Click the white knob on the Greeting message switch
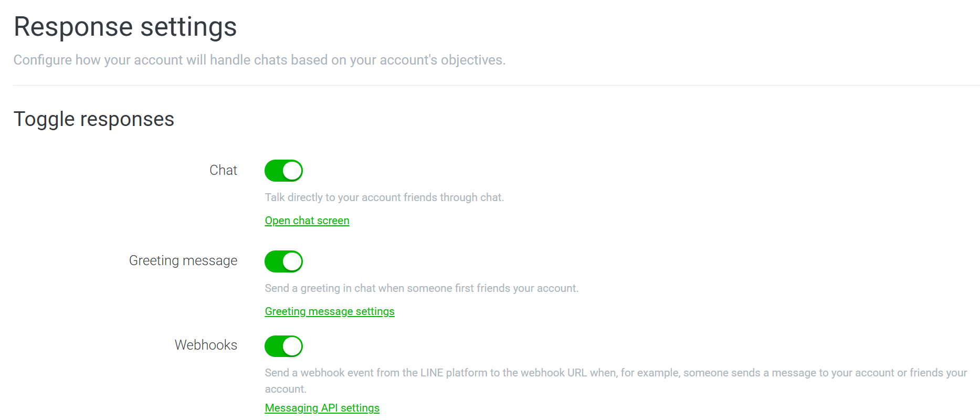 click(x=292, y=261)
